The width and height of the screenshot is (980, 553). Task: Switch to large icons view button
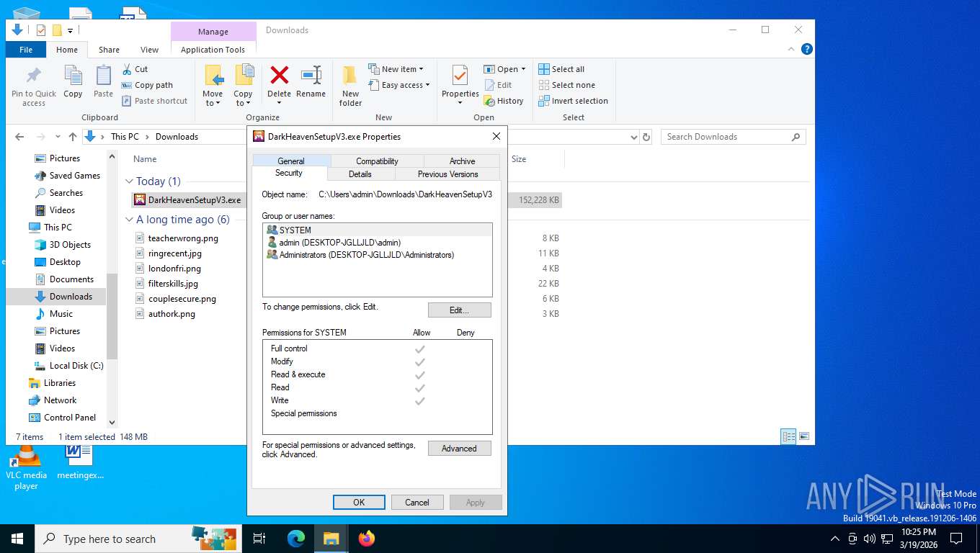coord(804,436)
